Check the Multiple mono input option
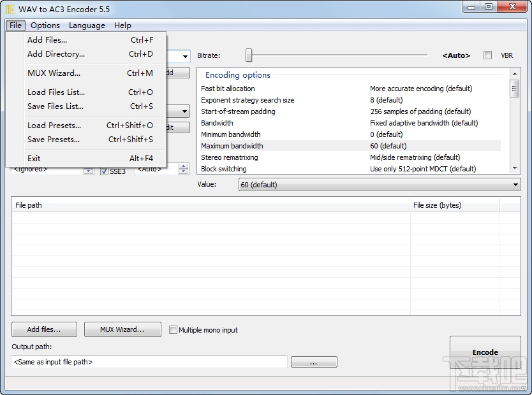The height and width of the screenshot is (395, 532). point(173,329)
